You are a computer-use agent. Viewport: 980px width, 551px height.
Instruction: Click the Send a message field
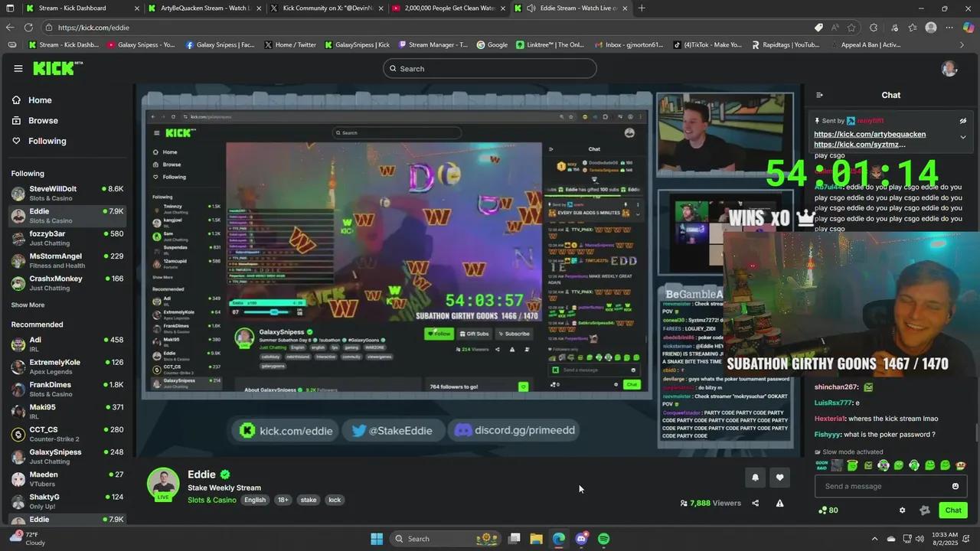point(880,486)
